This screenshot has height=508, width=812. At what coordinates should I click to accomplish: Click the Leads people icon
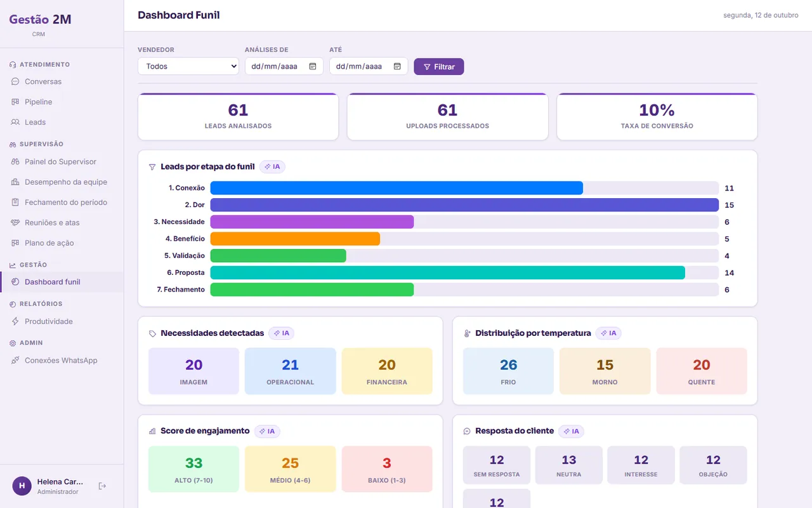point(15,122)
